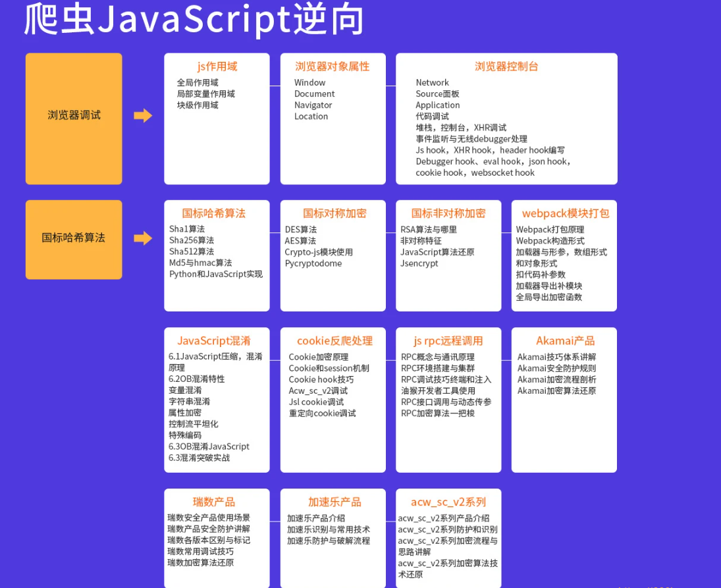The height and width of the screenshot is (588, 721).
Task: Click the 浏览器对象属性 card title
Action: point(333,67)
